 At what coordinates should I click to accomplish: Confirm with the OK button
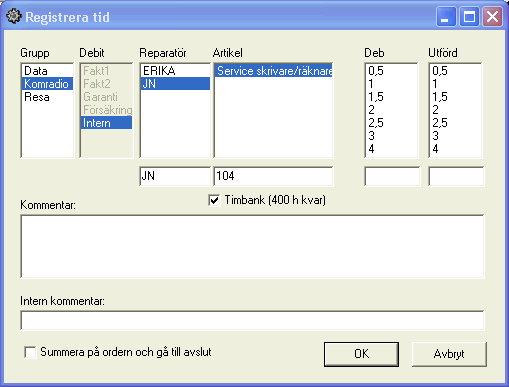click(x=361, y=354)
